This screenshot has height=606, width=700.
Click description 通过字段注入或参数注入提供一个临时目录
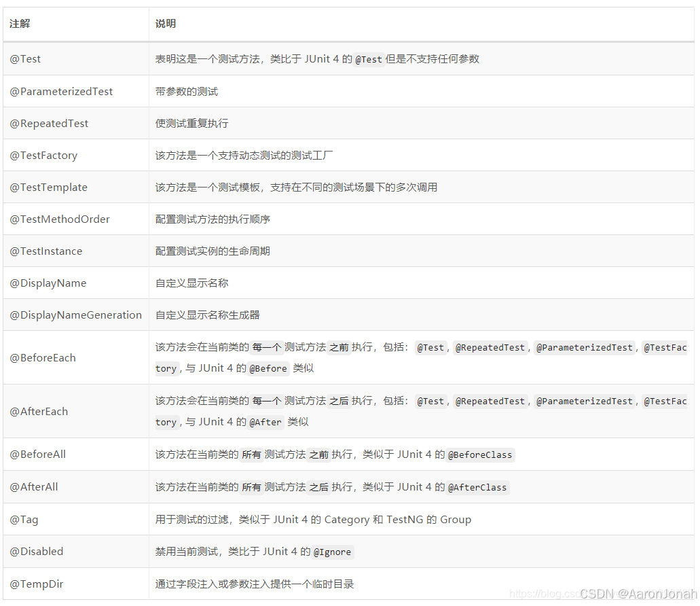coord(255,584)
